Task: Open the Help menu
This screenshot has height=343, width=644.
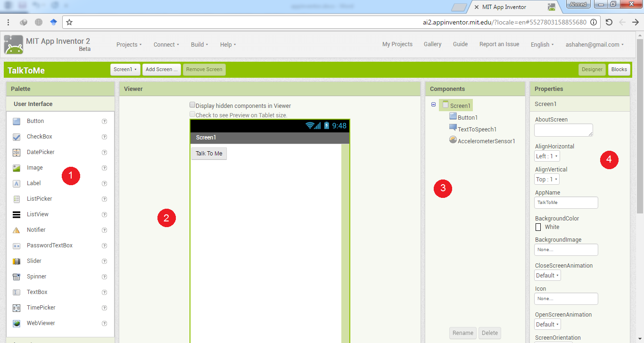Action: pos(228,45)
